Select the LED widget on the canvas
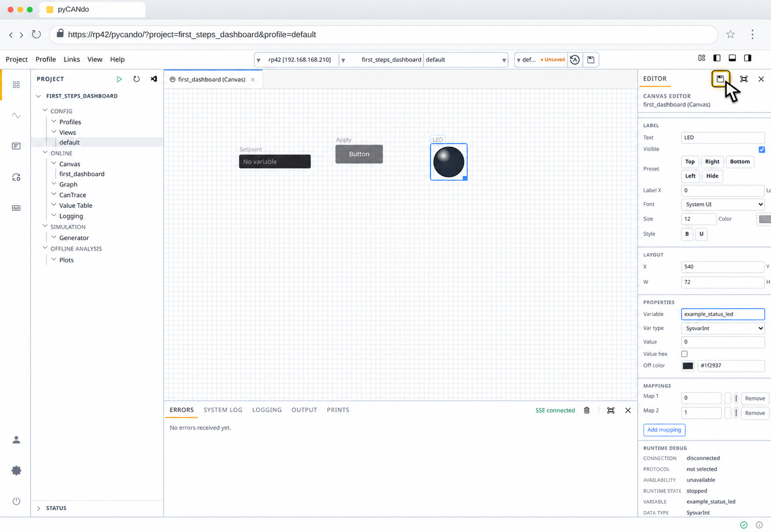 click(x=449, y=162)
